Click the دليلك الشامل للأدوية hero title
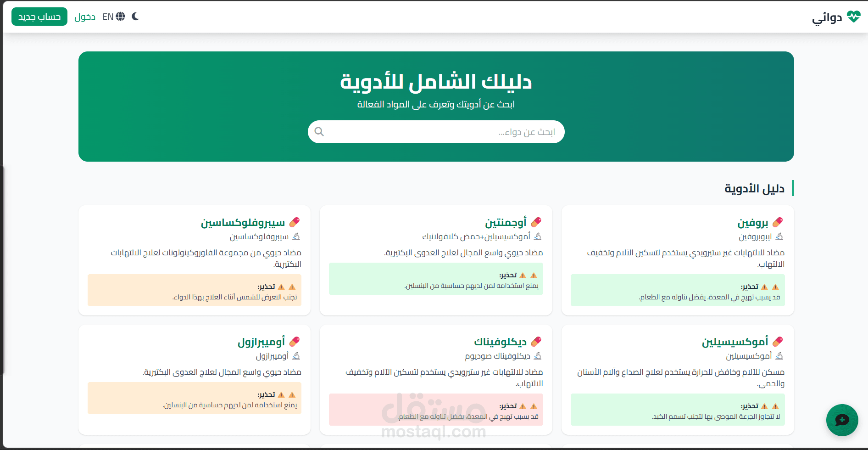This screenshot has height=450, width=868. (436, 82)
